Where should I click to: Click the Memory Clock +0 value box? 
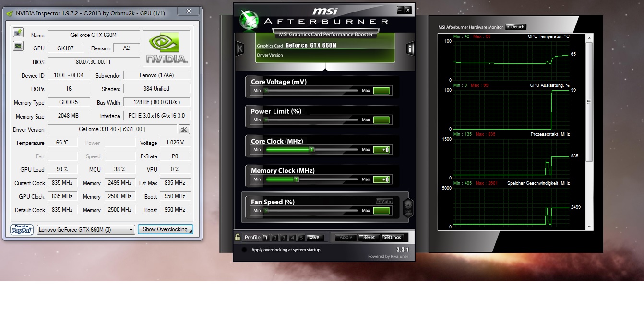pos(382,179)
